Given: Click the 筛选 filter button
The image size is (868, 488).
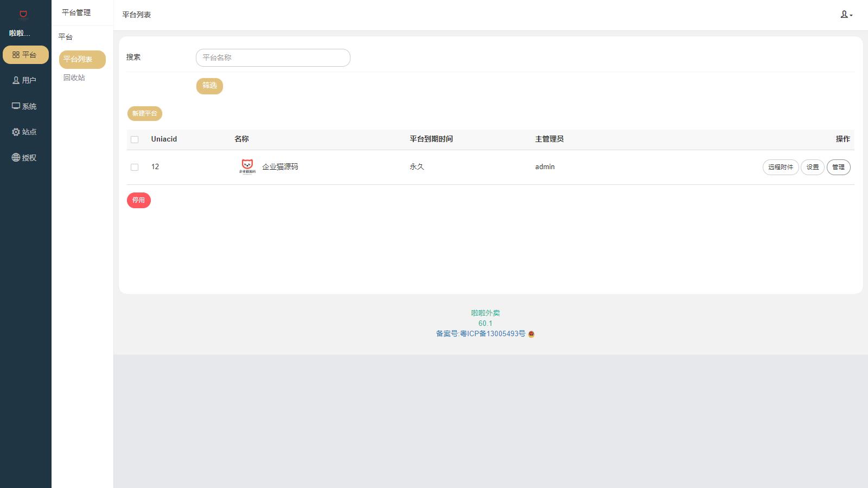Looking at the screenshot, I should (x=209, y=86).
